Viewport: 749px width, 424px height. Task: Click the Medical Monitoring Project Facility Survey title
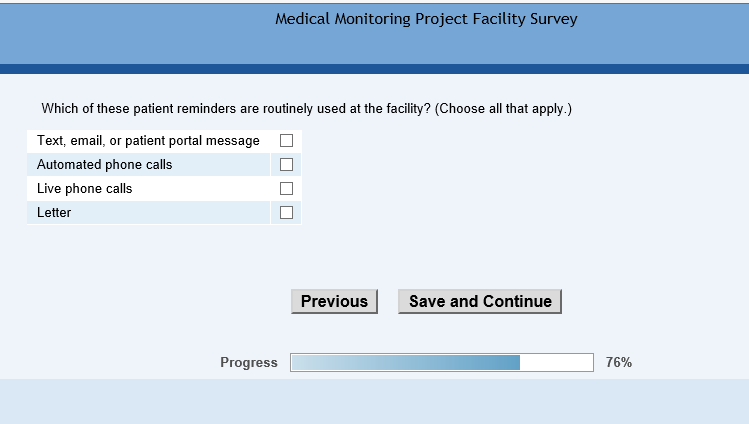pos(426,19)
